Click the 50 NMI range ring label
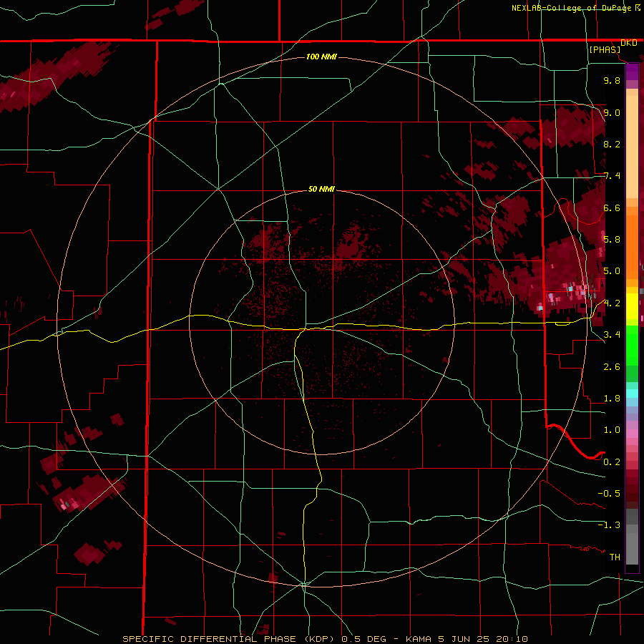The image size is (644, 644). point(321,190)
